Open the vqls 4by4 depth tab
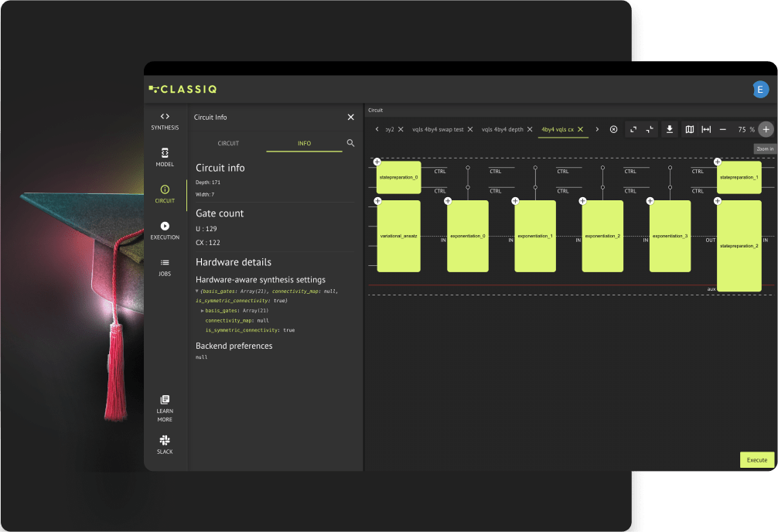 [503, 129]
